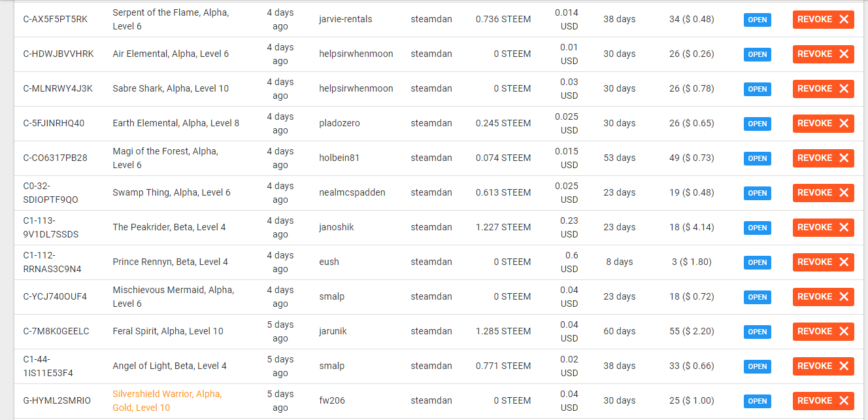This screenshot has height=420, width=868.
Task: Click the X icon on Swamp Thing revoke button
Action: tap(844, 193)
